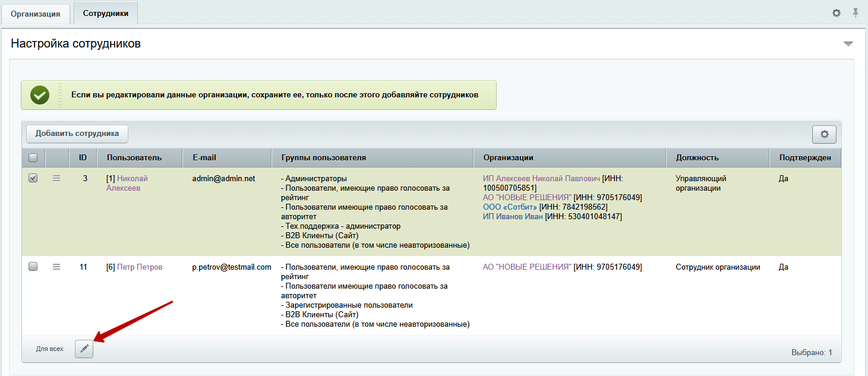Switch to the Организация tab
The width and height of the screenshot is (868, 376).
click(x=35, y=14)
